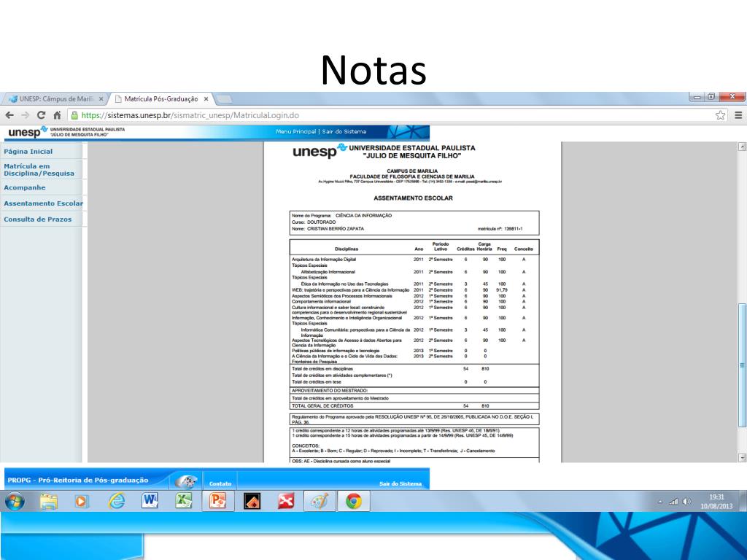Launch Internet Explorer from the taskbar

coord(116,502)
